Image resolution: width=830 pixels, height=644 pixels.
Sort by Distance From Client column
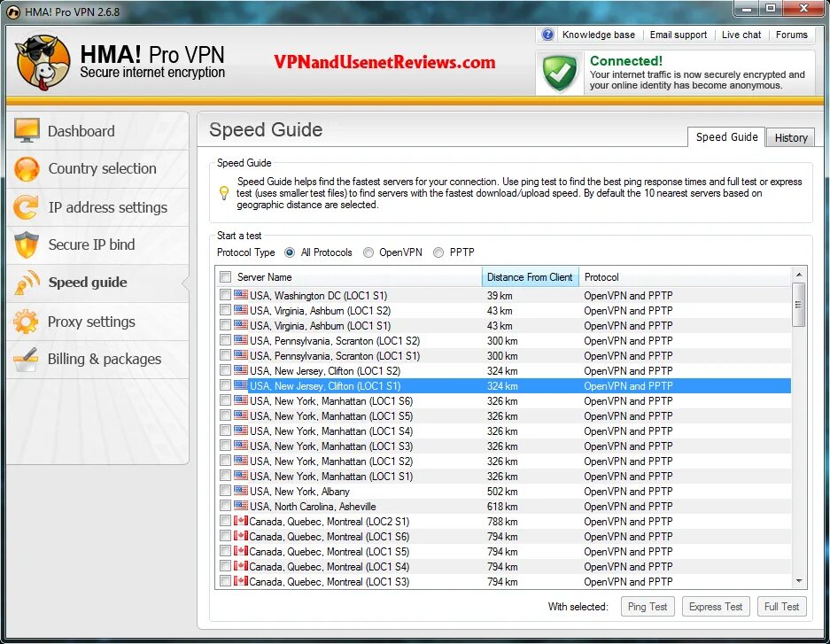531,276
